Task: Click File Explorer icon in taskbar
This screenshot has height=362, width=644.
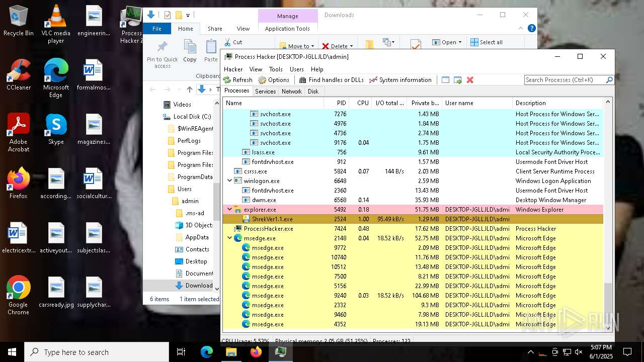Action: [x=231, y=352]
